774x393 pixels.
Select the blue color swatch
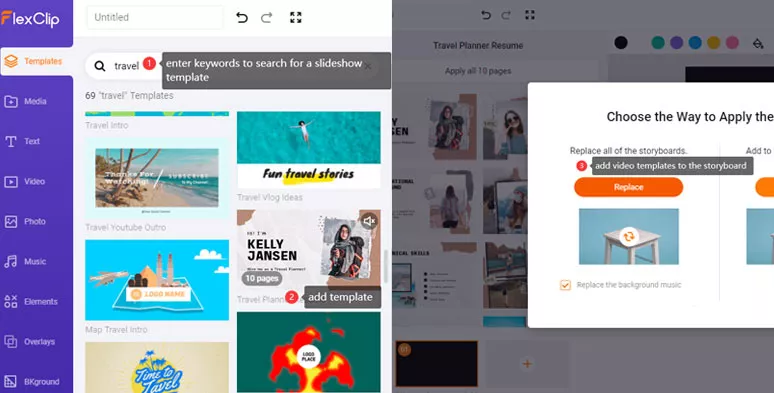(695, 42)
